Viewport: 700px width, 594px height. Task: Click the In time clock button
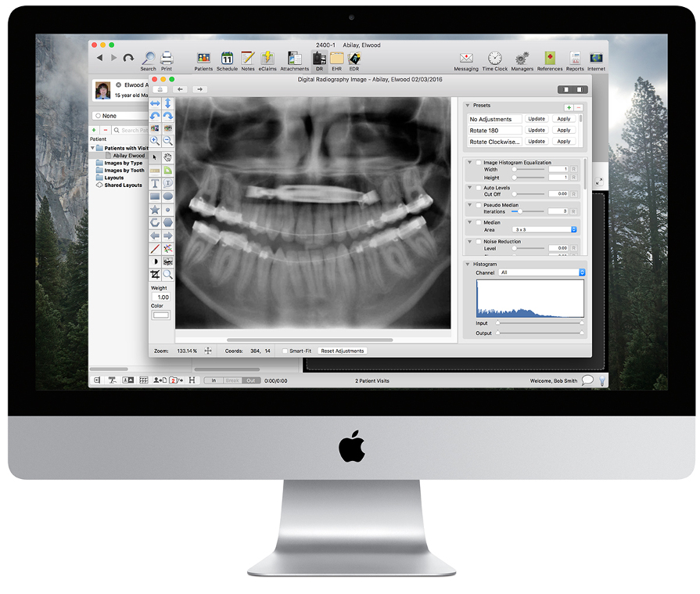tap(214, 380)
